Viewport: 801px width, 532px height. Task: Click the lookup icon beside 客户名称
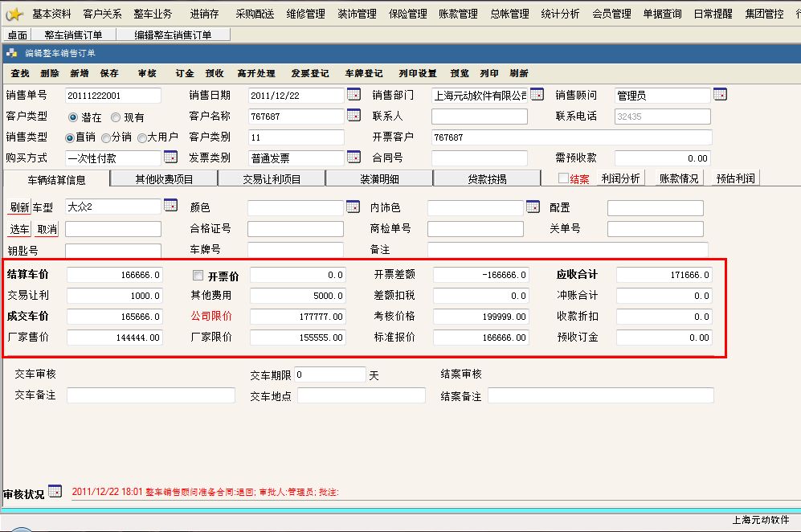[x=354, y=116]
